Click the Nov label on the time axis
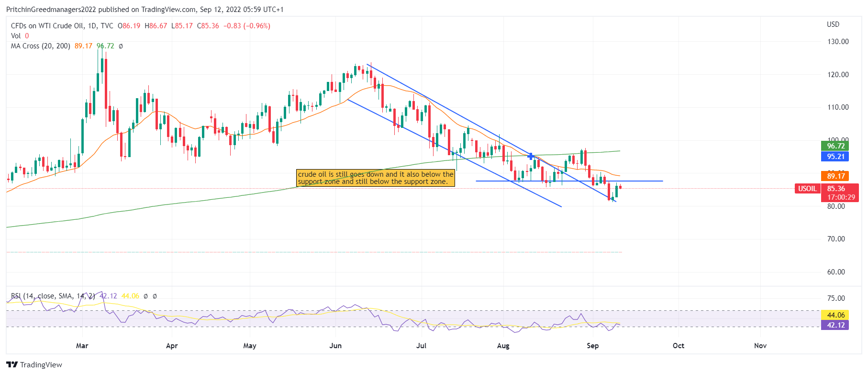This screenshot has width=868, height=375. pyautogui.click(x=760, y=346)
